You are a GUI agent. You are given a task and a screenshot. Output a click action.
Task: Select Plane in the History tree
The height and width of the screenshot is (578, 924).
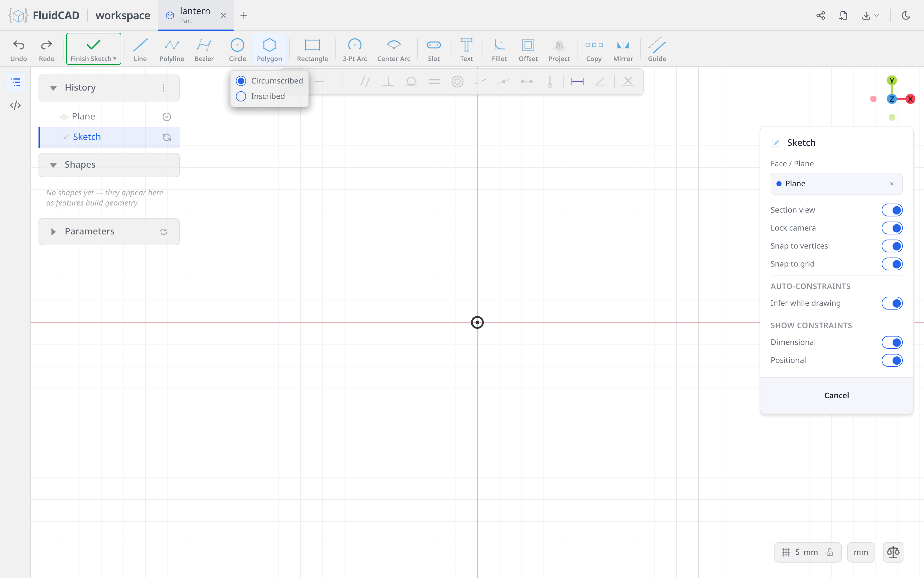(x=109, y=117)
